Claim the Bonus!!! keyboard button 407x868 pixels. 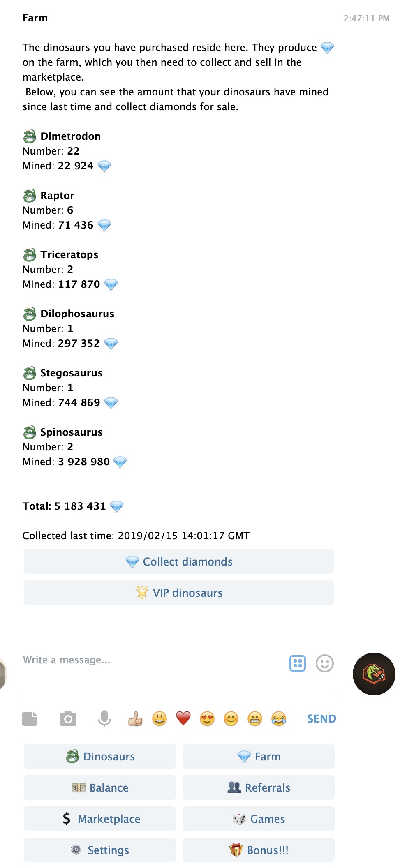coord(259,850)
